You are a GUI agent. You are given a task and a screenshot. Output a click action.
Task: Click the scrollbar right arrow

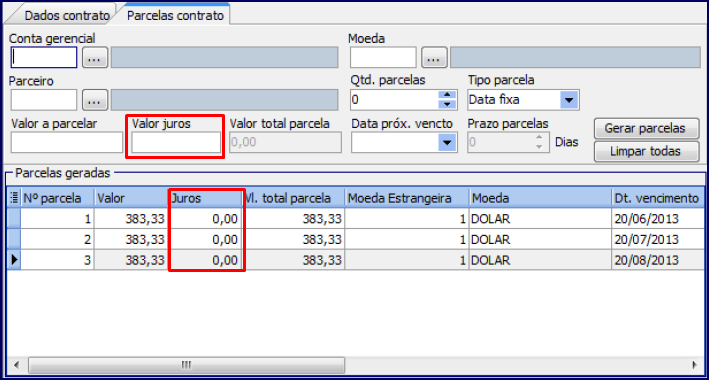pyautogui.click(x=695, y=365)
